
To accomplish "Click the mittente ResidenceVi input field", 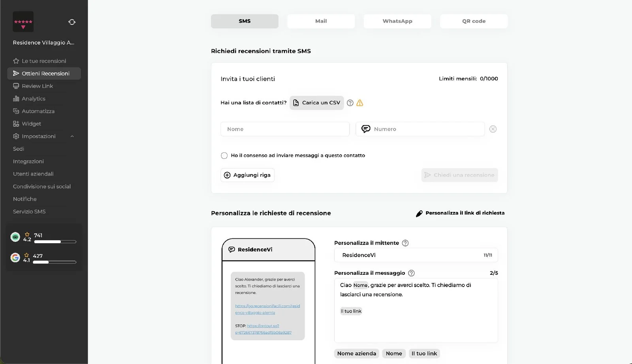I will 416,255.
